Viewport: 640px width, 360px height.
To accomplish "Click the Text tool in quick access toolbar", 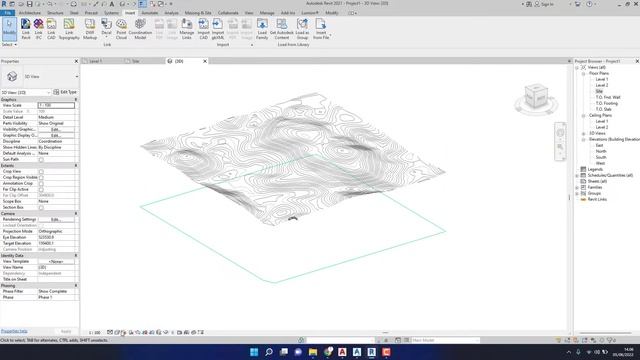I will click(x=111, y=4).
